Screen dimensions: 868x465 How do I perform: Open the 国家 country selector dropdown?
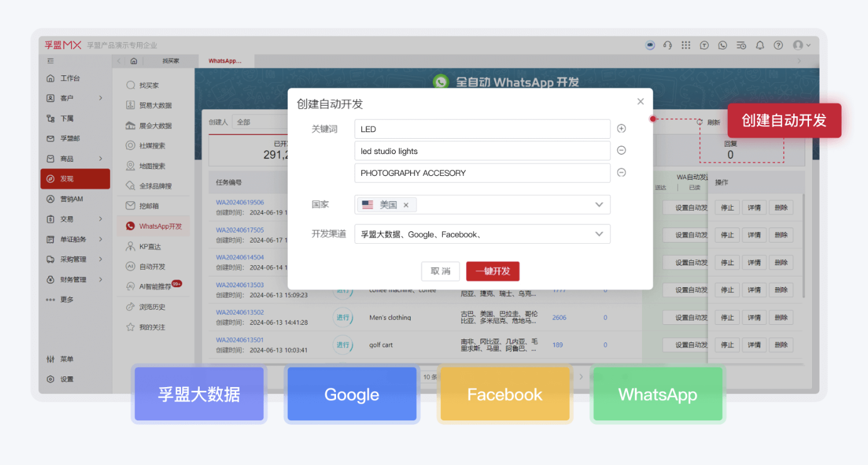point(599,204)
